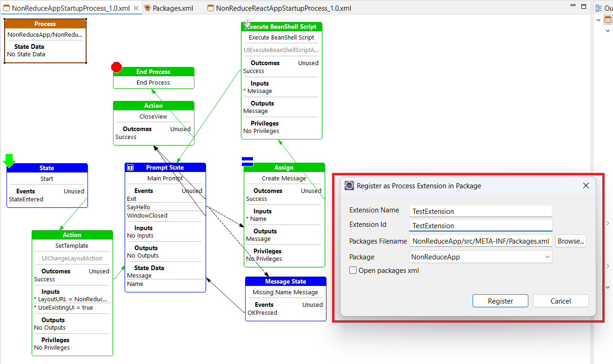Click the Exit event in Main Prompt
This screenshot has height=364, width=613.
[132, 199]
